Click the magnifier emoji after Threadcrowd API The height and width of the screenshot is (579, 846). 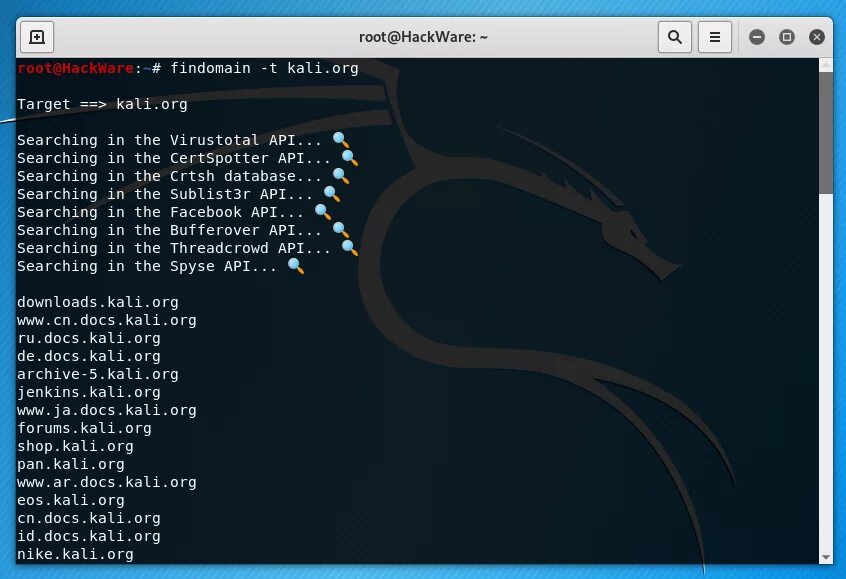350,248
